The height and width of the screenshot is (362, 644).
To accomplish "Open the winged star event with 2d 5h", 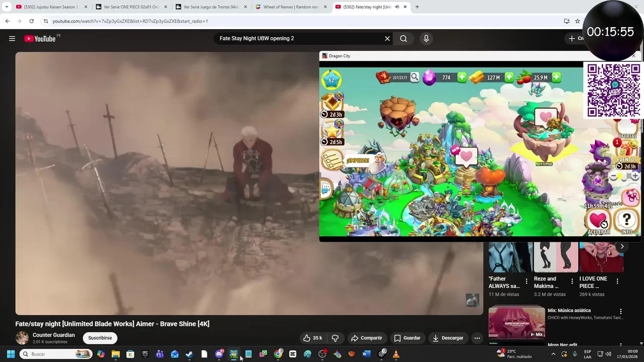I will (x=332, y=132).
